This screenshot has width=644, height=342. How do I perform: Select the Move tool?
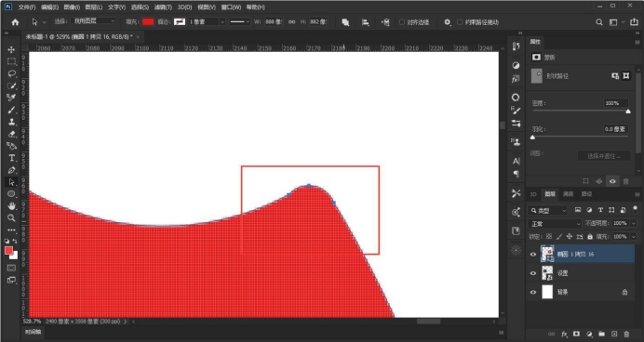(x=11, y=49)
